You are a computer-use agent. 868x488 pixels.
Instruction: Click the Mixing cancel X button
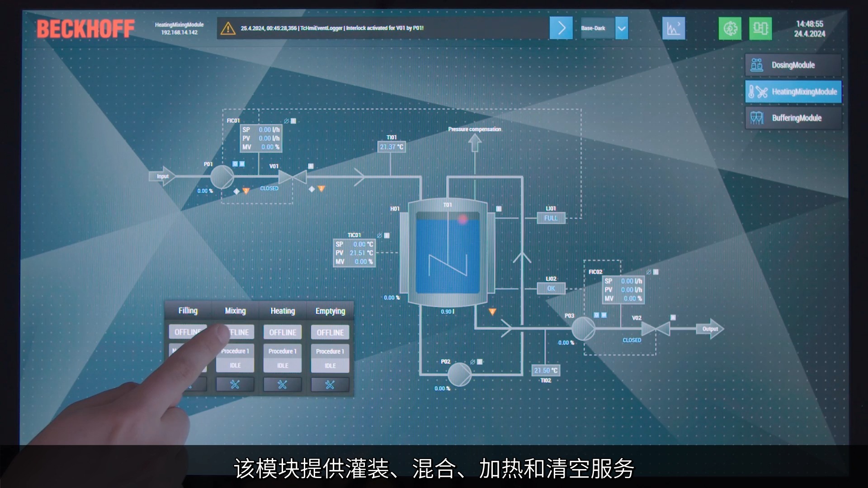tap(234, 384)
